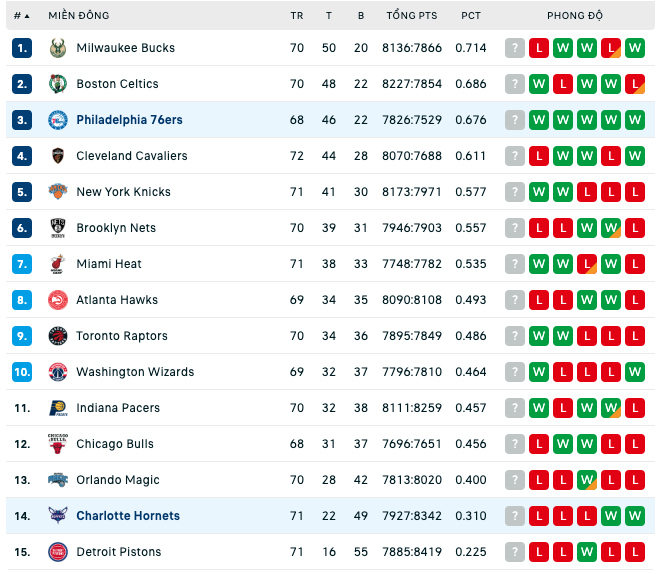Click the Brooklyn Nets logo
Viewport: 660px width, 574px height.
click(x=58, y=228)
